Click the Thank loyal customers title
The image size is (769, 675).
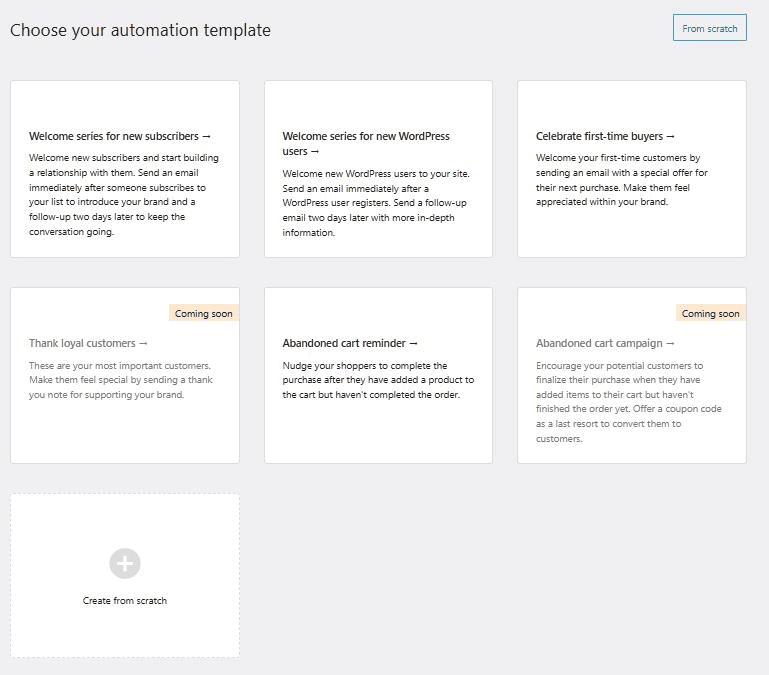[x=83, y=343]
